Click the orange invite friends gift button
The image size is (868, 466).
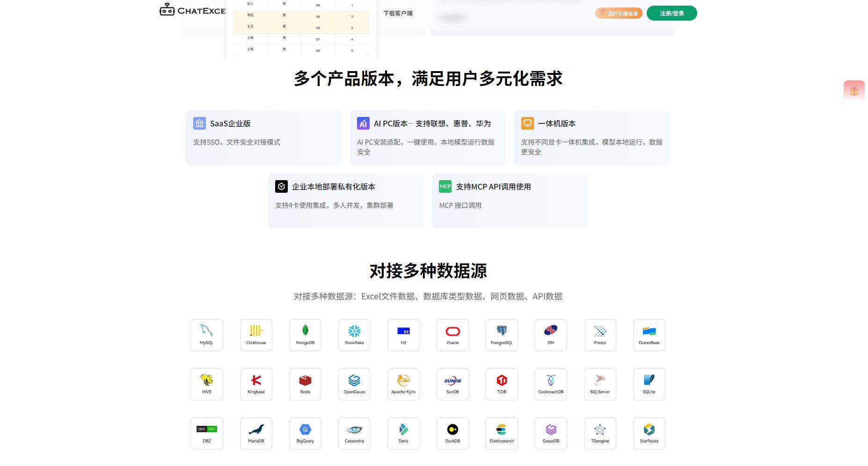618,13
